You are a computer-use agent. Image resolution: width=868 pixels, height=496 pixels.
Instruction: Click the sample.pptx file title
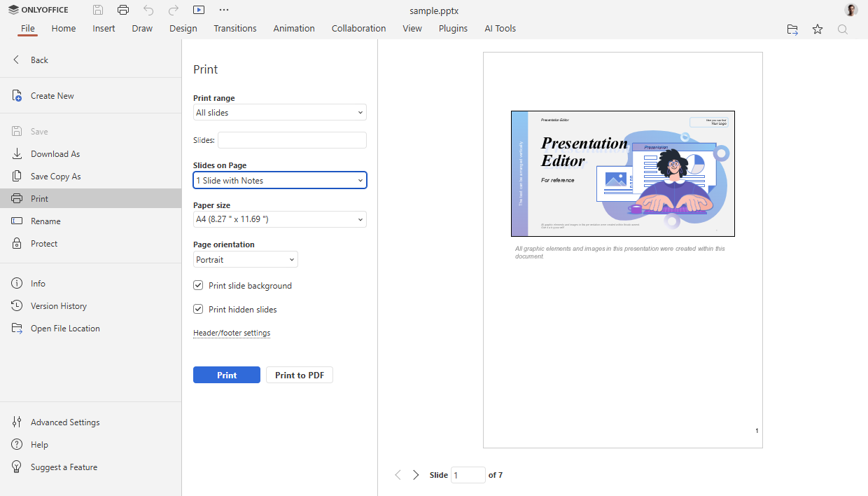click(434, 11)
